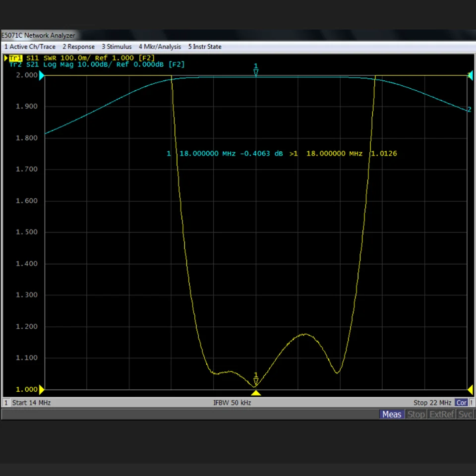Open the Mkr/Analysis menu

[160, 47]
